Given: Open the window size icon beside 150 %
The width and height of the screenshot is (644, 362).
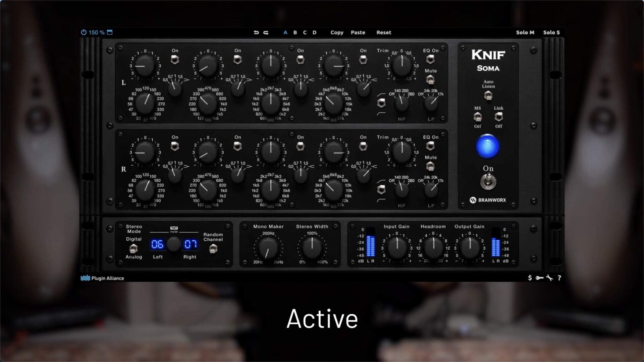Looking at the screenshot, I should pyautogui.click(x=110, y=32).
